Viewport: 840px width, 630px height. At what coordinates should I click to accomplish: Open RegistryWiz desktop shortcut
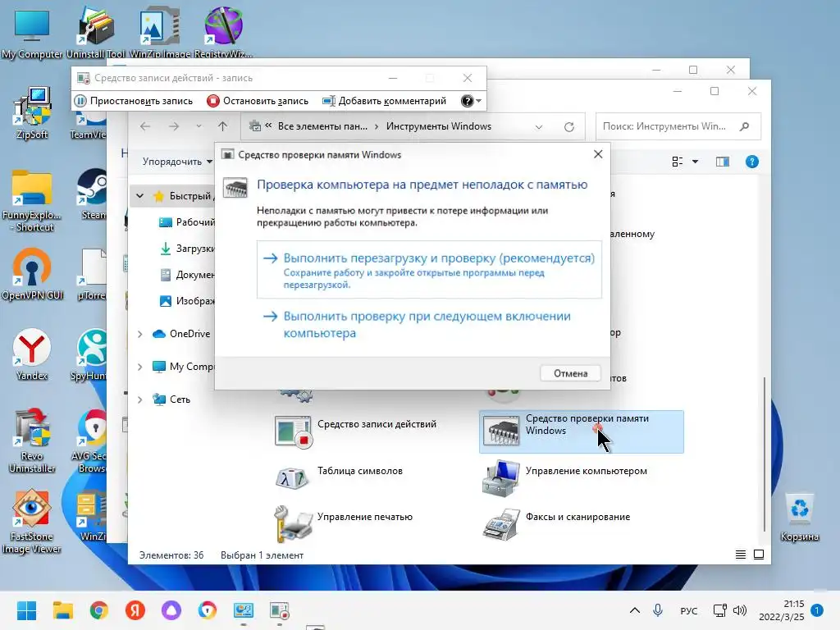[x=223, y=33]
